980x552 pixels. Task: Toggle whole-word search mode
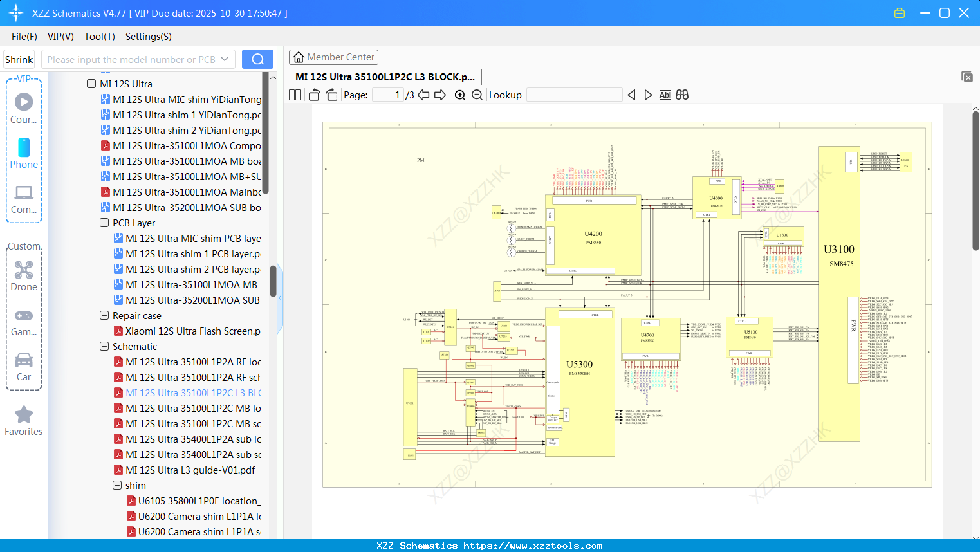pos(681,95)
